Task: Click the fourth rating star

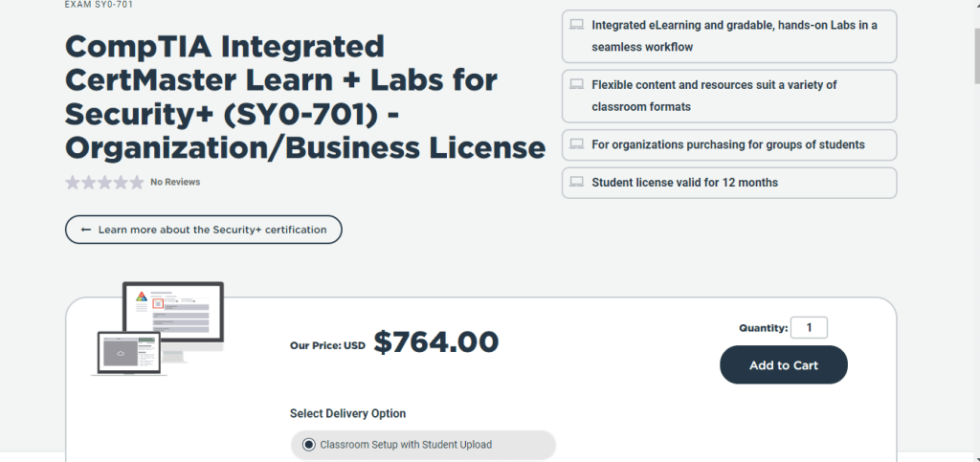Action: pos(121,182)
